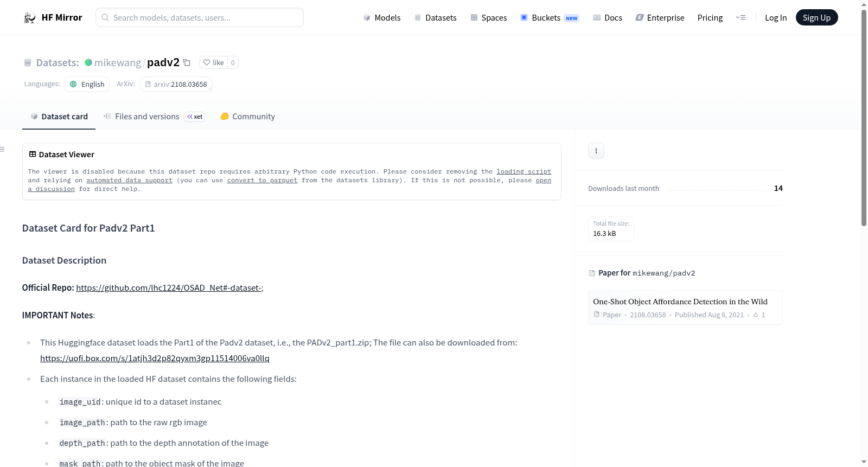Click the search magnifier icon

[x=105, y=17]
